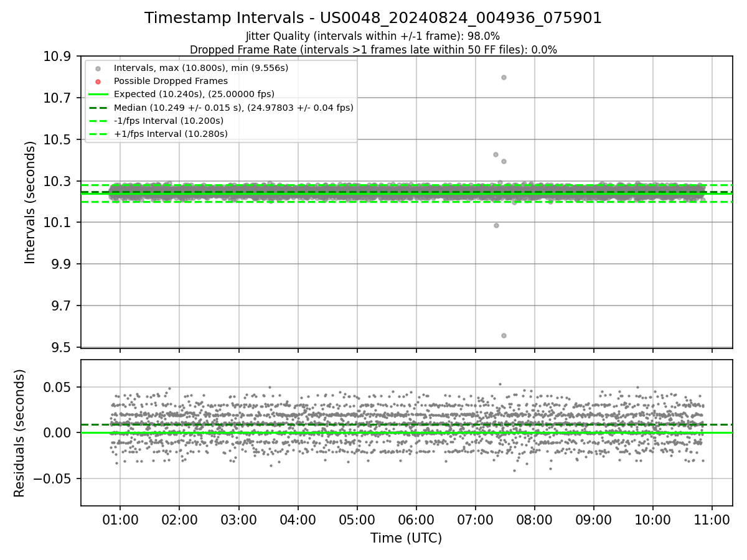Click legend entry +1/fps Interval (10.280s)

pyautogui.click(x=171, y=134)
